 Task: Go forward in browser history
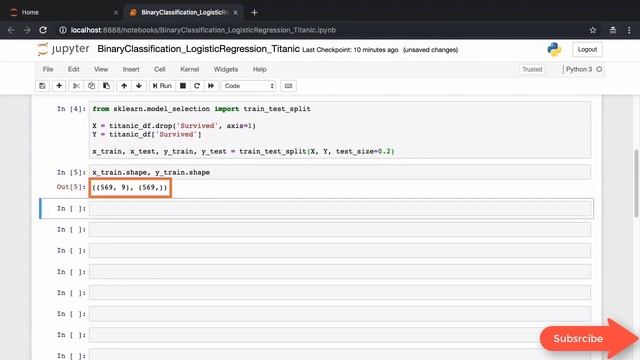coord(27,30)
